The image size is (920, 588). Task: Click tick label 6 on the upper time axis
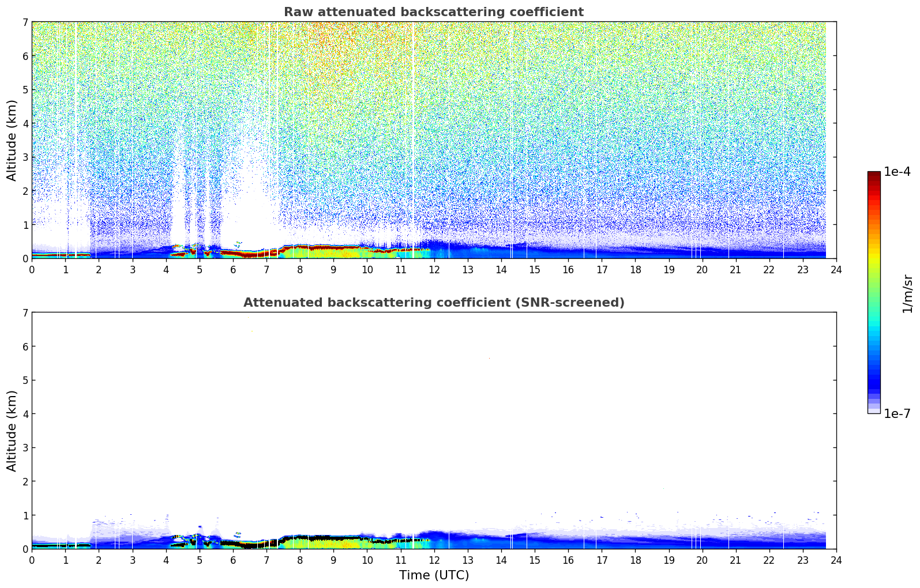click(233, 270)
